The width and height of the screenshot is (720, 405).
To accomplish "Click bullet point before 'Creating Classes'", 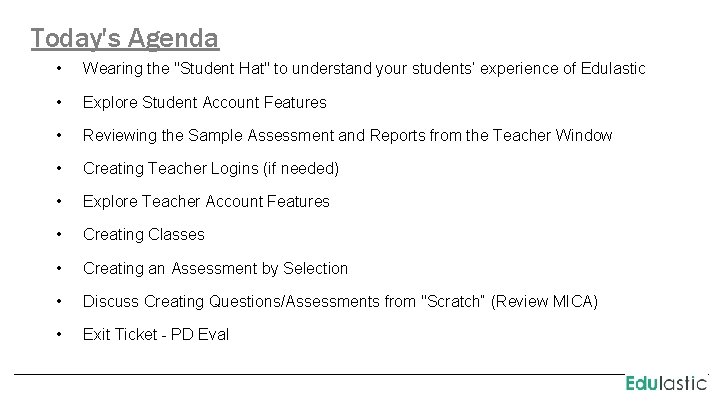I will (61, 234).
